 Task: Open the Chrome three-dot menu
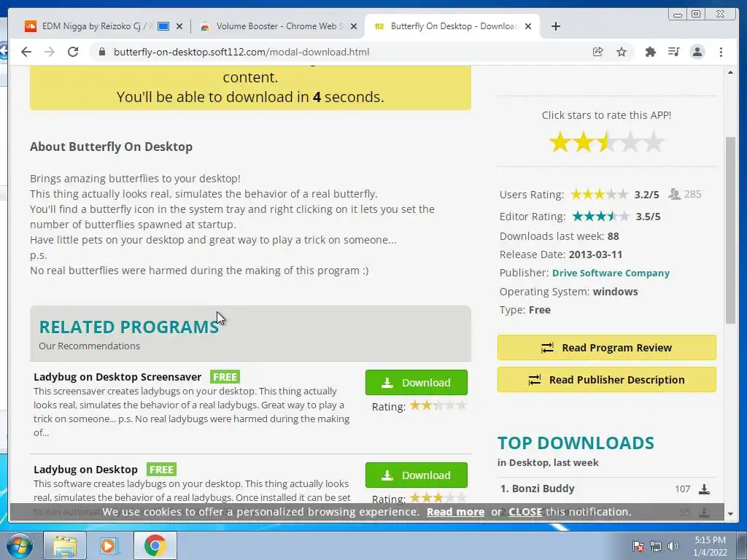[721, 52]
